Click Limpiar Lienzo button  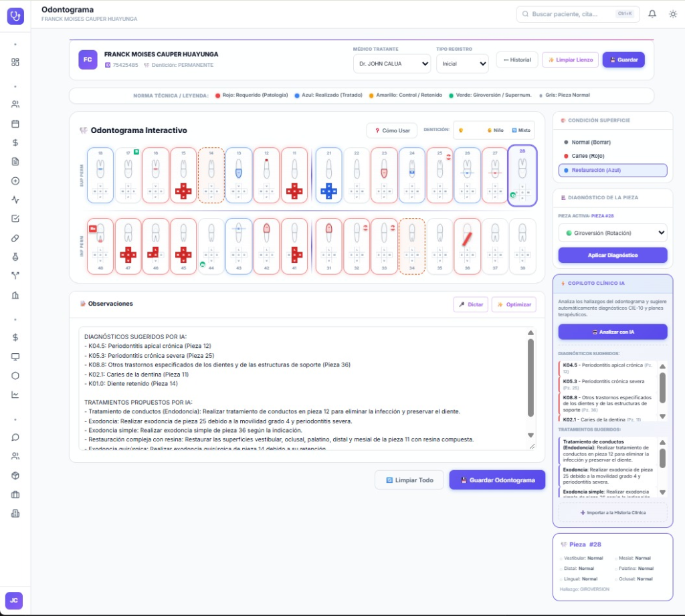click(x=571, y=60)
